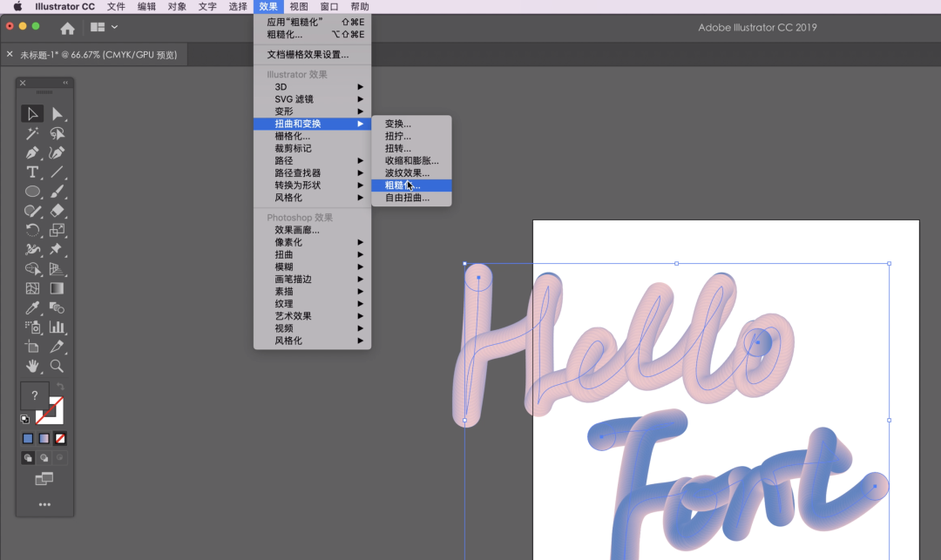Choose the Type tool
This screenshot has width=941, height=560.
[x=32, y=172]
